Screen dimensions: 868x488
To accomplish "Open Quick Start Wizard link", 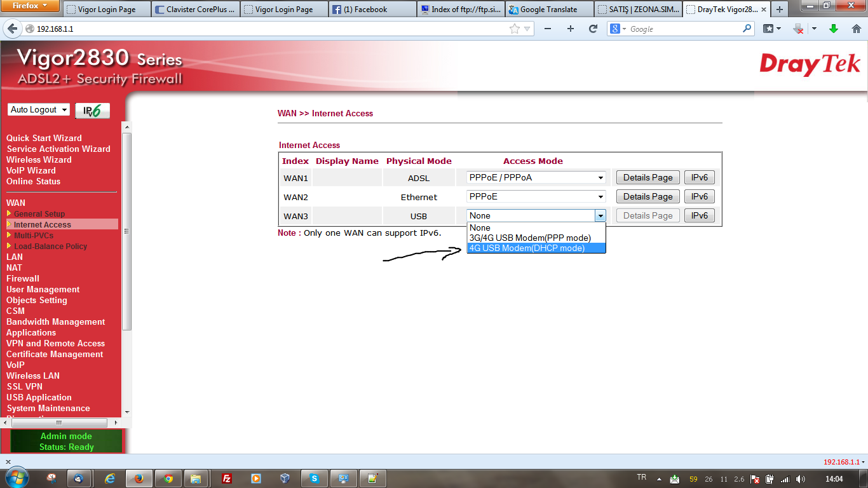I will (x=44, y=138).
